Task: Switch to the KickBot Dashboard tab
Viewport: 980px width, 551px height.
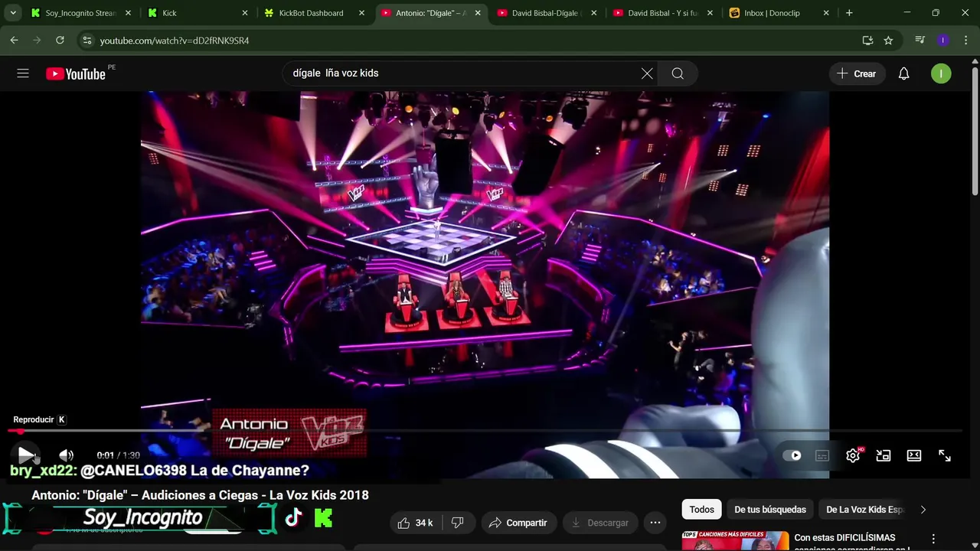Action: tap(311, 13)
